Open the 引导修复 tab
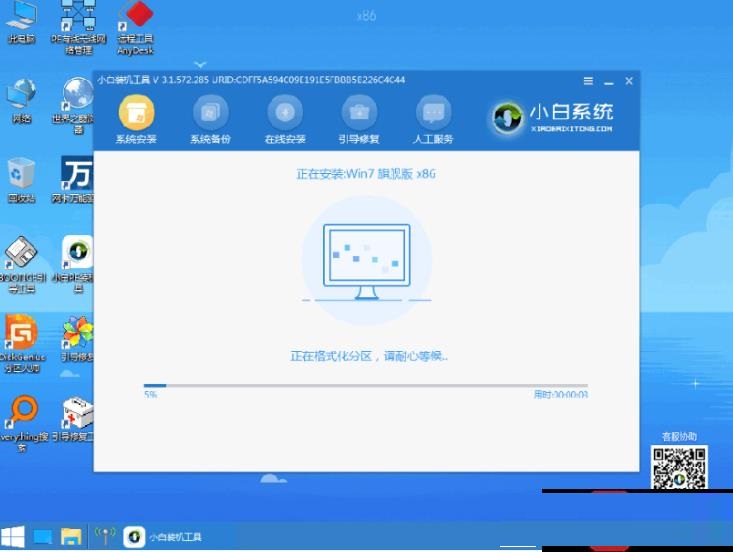This screenshot has width=733, height=552. (359, 120)
